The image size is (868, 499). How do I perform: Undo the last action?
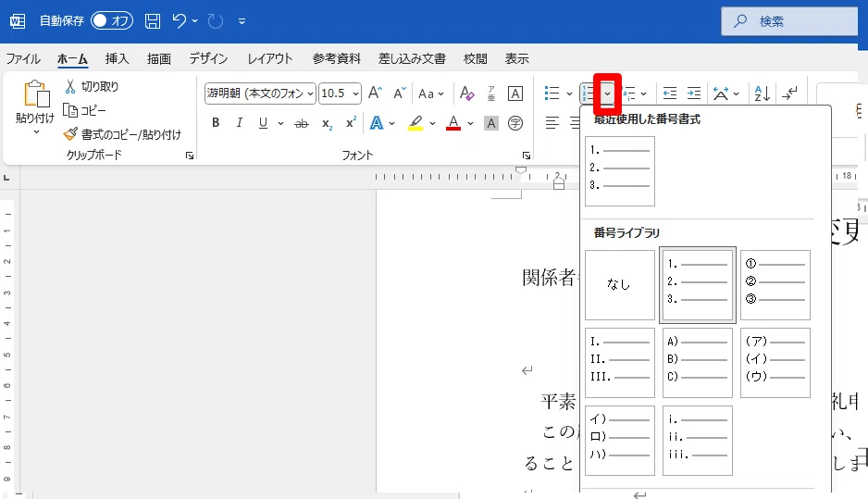point(179,21)
